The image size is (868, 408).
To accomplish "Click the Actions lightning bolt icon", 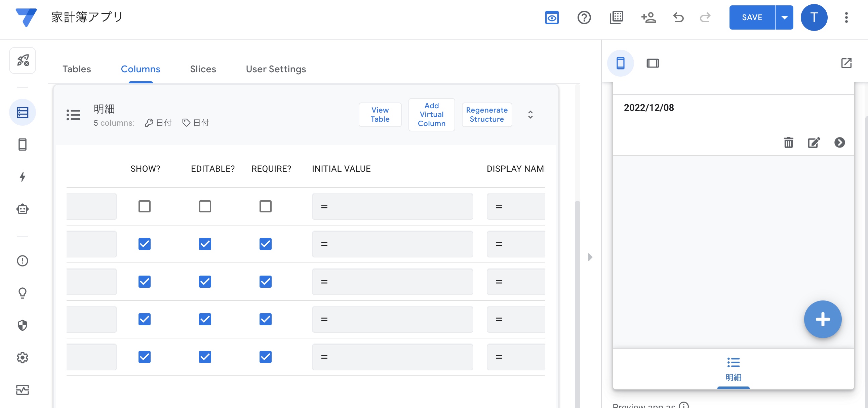I will pyautogui.click(x=22, y=176).
